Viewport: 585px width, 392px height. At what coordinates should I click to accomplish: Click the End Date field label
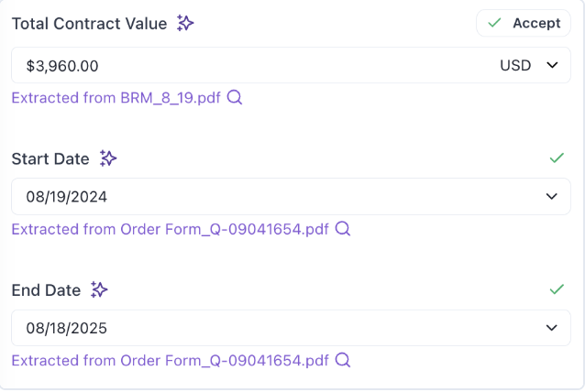click(x=46, y=290)
